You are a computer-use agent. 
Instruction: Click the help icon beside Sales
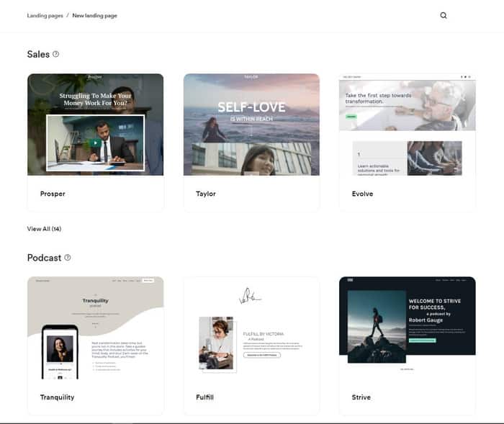pyautogui.click(x=55, y=54)
